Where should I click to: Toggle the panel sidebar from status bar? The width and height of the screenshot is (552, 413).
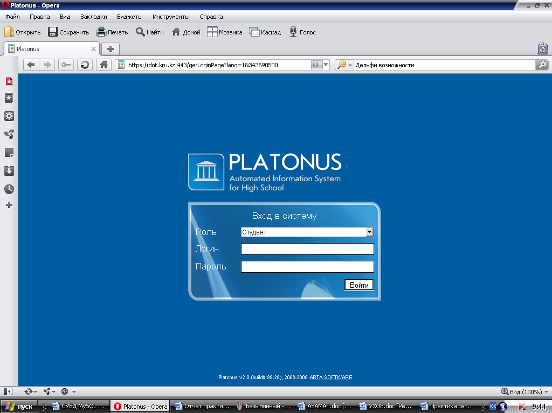8,392
